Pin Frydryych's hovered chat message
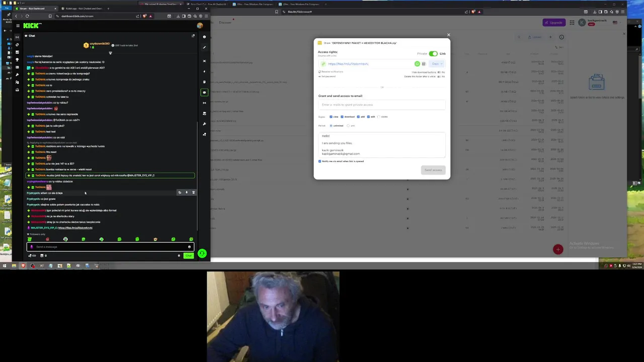The height and width of the screenshot is (362, 644). tap(186, 193)
